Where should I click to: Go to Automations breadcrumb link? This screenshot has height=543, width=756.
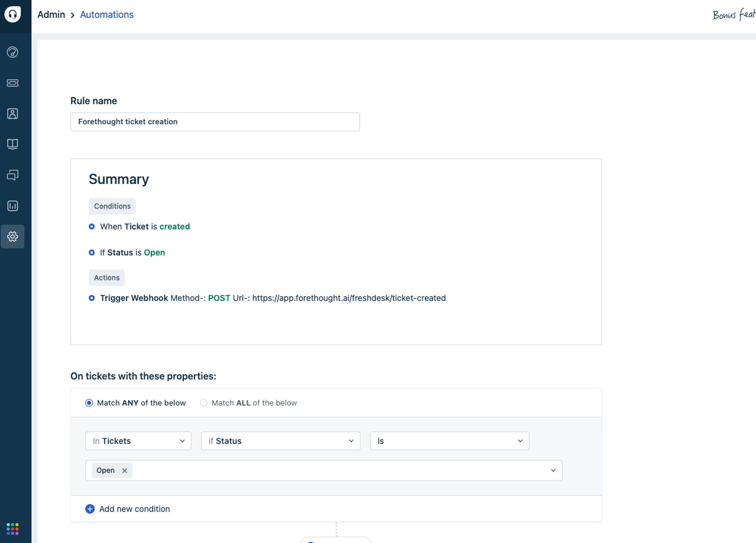click(107, 15)
